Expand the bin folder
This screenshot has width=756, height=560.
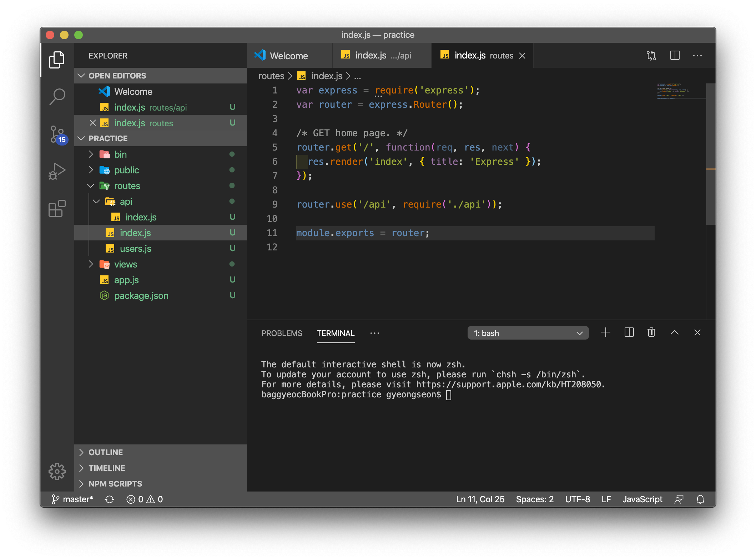tap(120, 154)
